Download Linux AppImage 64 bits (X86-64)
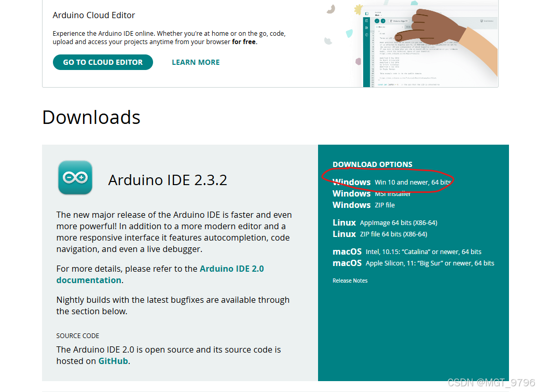 [x=384, y=223]
